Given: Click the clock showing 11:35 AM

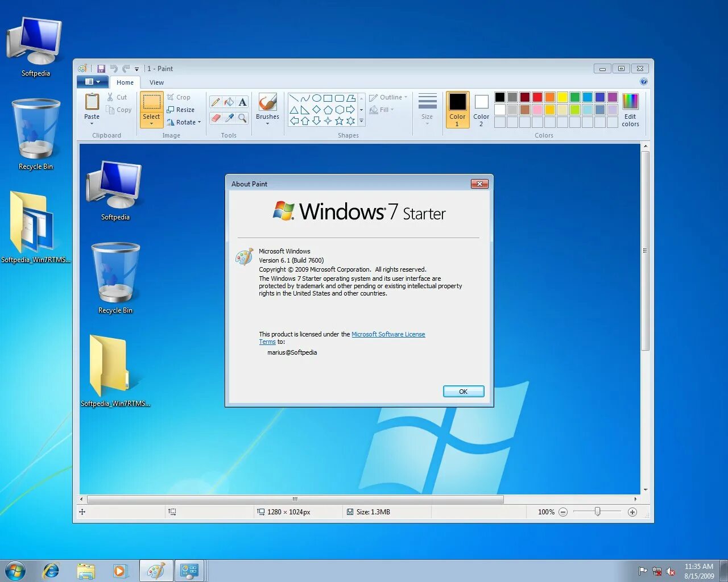Looking at the screenshot, I should pyautogui.click(x=699, y=567).
